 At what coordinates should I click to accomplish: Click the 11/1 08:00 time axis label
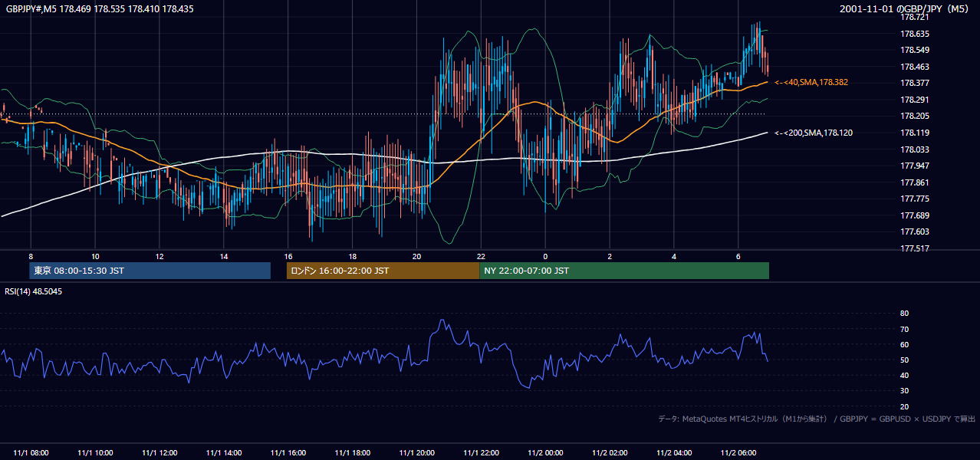tap(31, 453)
